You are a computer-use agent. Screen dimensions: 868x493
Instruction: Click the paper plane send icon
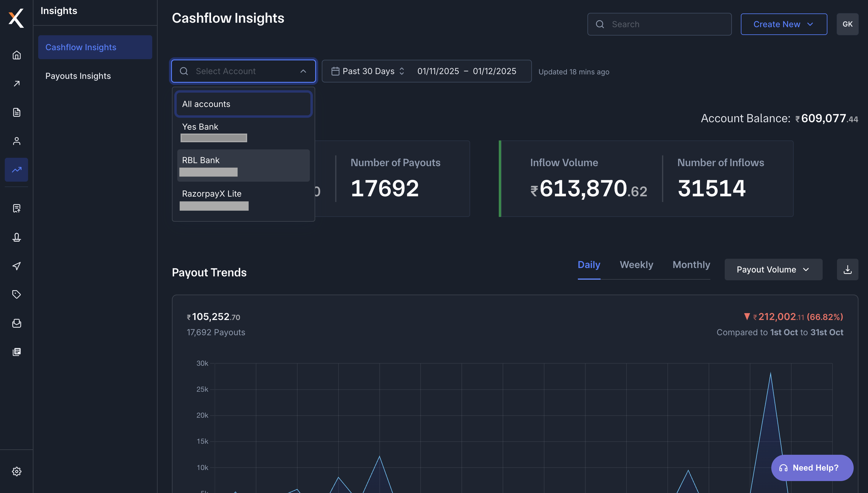[x=16, y=266]
